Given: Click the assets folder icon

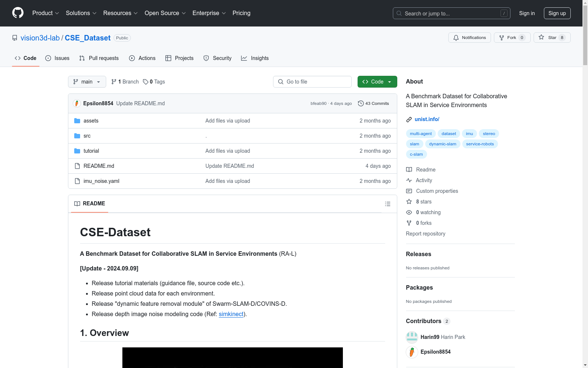Looking at the screenshot, I should click(77, 121).
